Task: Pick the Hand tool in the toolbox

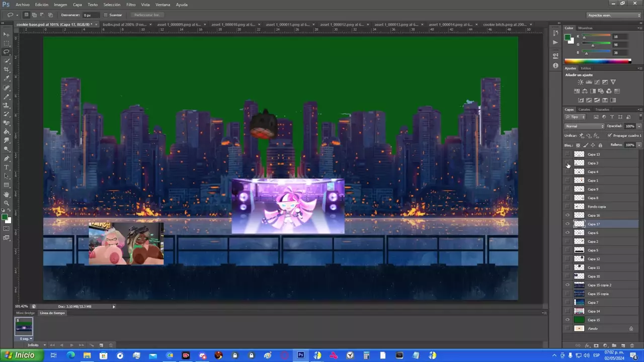Action: (x=7, y=194)
